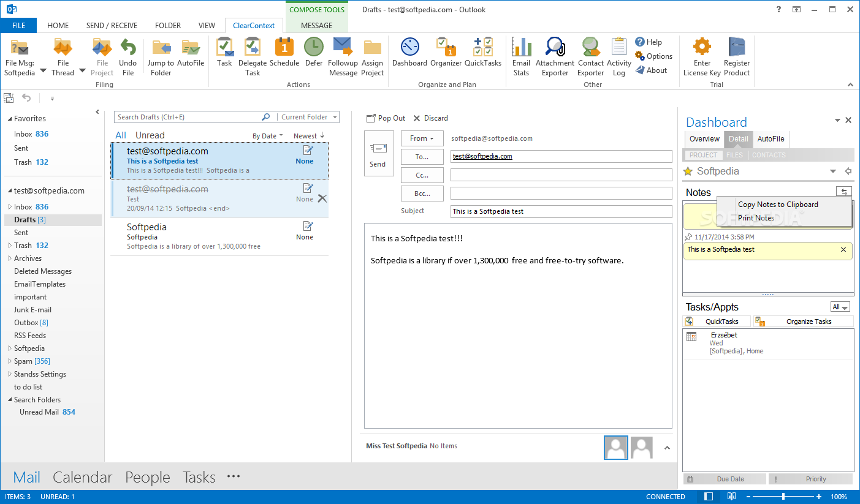Open the File Msg dropdown arrow

pyautogui.click(x=43, y=71)
